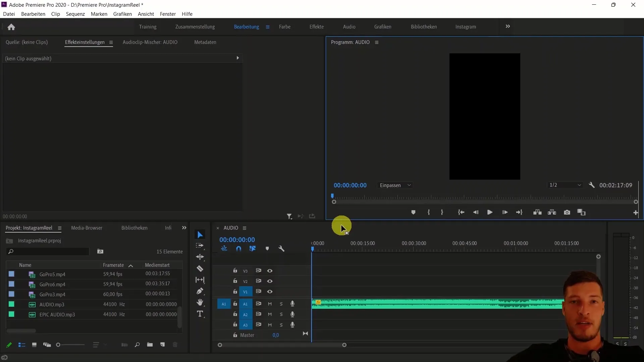Add marker in timeline
644x362 pixels.
[x=267, y=249]
